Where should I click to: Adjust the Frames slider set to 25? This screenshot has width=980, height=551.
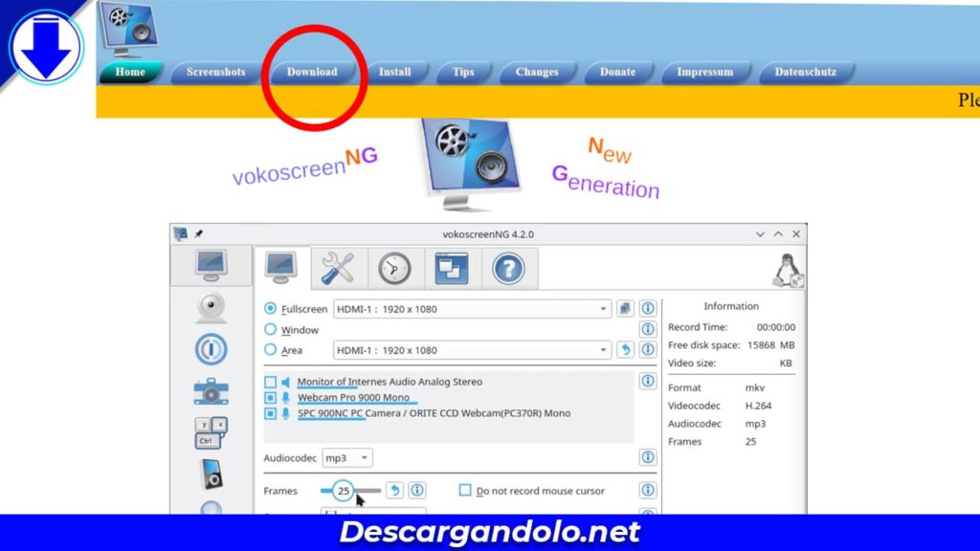[342, 490]
